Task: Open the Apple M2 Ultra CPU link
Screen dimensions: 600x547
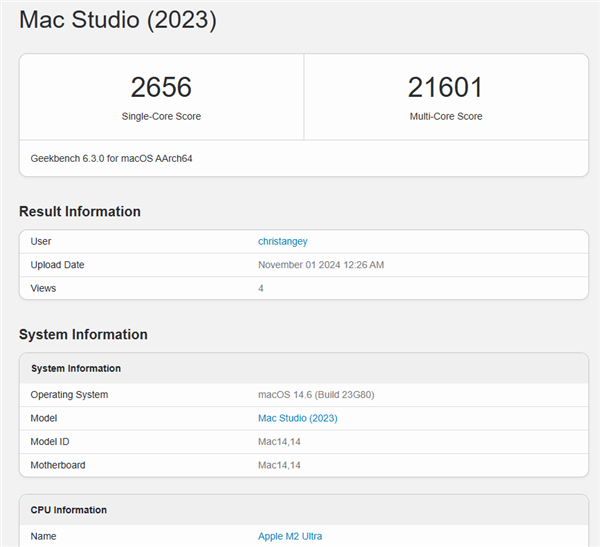Action: pyautogui.click(x=290, y=536)
